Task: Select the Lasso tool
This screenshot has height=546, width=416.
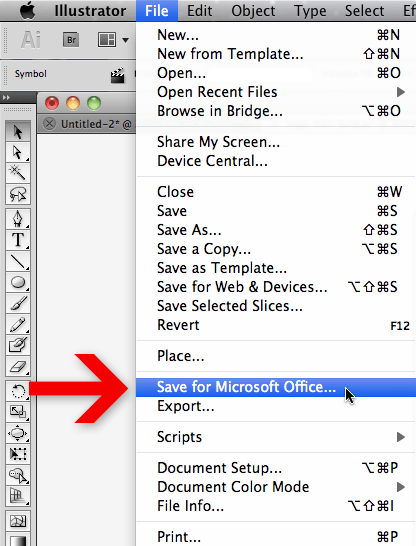Action: 18,194
